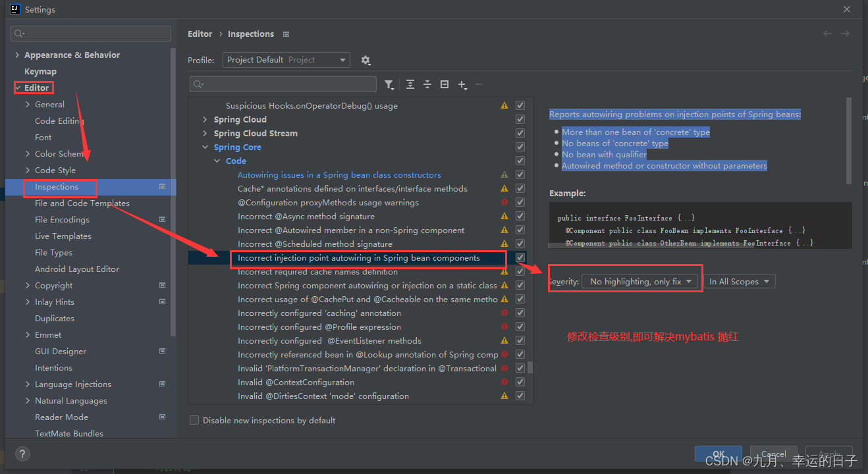Open the Severity No highlighting dropdown

pyautogui.click(x=640, y=281)
